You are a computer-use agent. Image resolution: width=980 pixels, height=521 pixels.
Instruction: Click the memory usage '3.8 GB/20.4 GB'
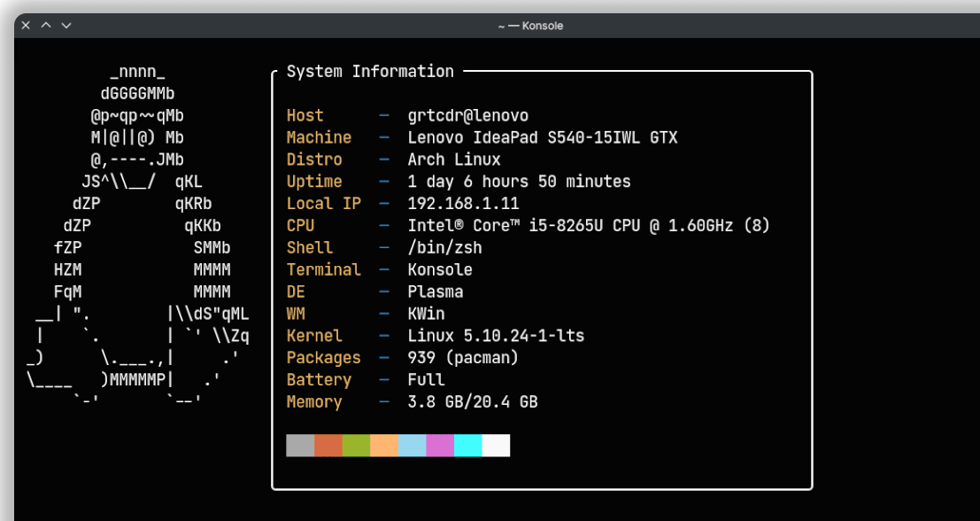(473, 402)
